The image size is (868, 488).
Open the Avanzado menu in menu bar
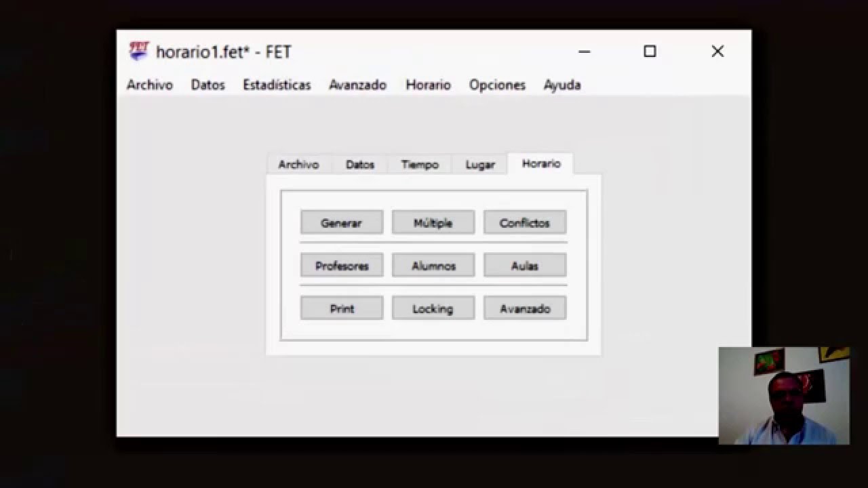pyautogui.click(x=357, y=85)
